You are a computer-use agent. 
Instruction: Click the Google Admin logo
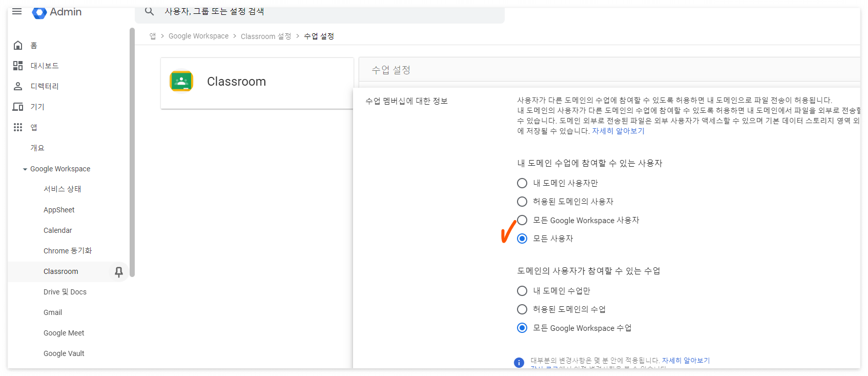57,12
